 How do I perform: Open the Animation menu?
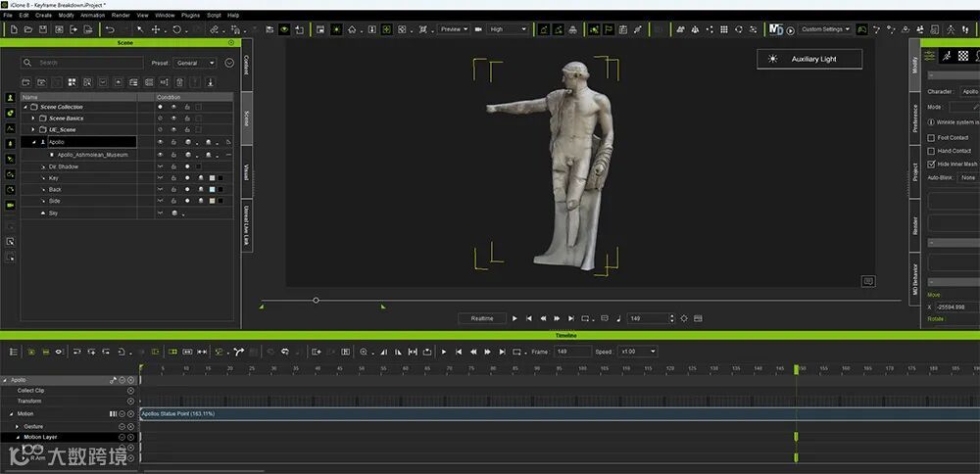pyautogui.click(x=93, y=16)
